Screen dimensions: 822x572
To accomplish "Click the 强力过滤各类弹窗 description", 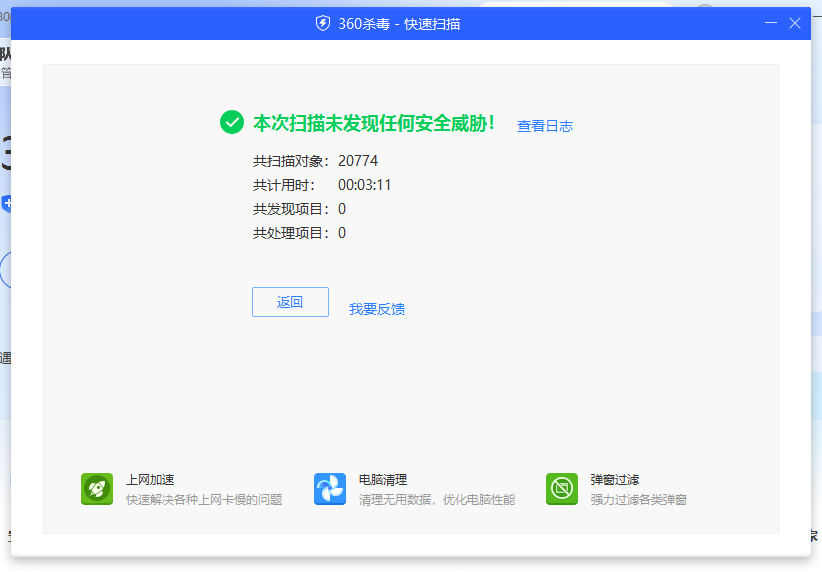I will (x=638, y=499).
